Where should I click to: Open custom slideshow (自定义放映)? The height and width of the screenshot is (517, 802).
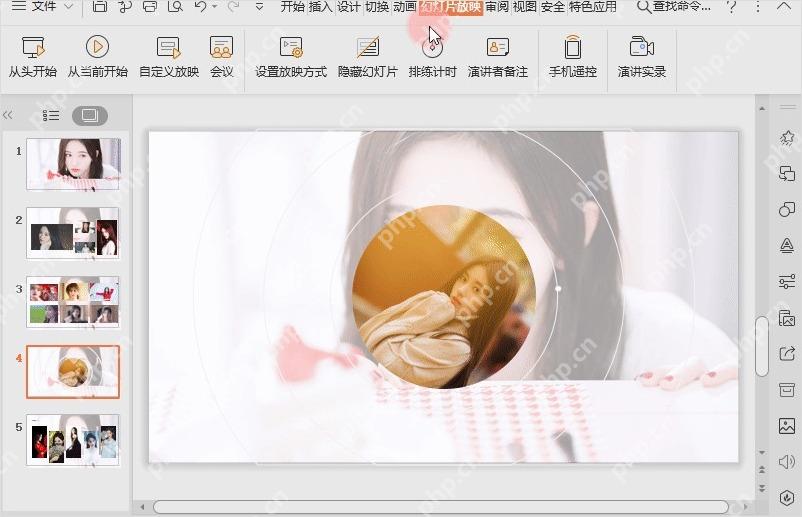(169, 57)
